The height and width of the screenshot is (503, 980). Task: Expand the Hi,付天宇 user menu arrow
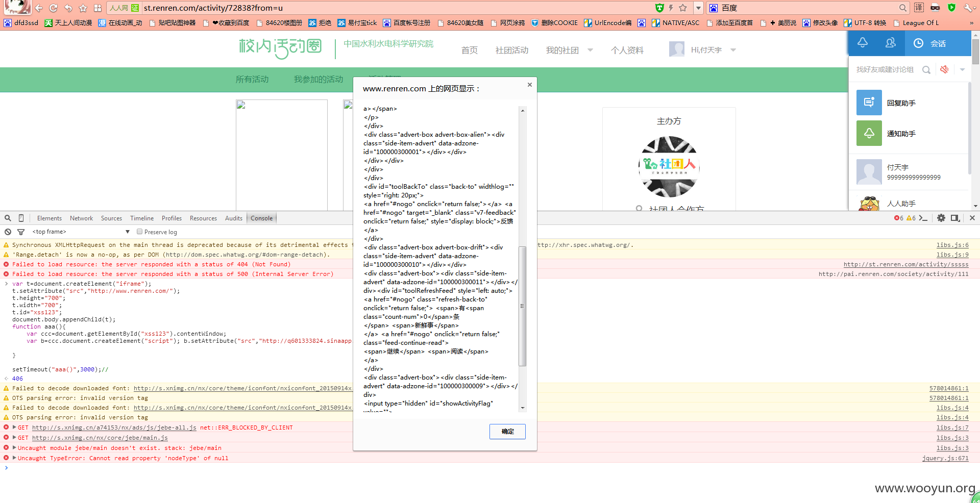[x=733, y=50]
